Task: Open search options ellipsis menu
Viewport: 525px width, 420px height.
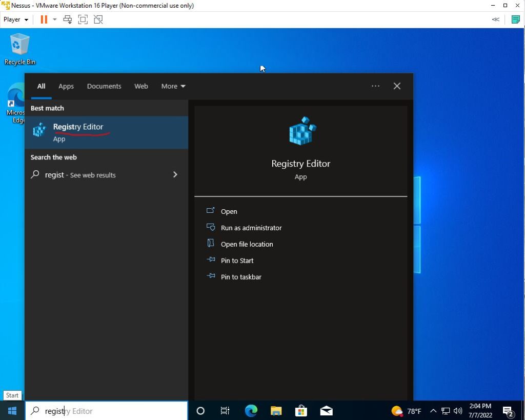Action: pyautogui.click(x=375, y=86)
